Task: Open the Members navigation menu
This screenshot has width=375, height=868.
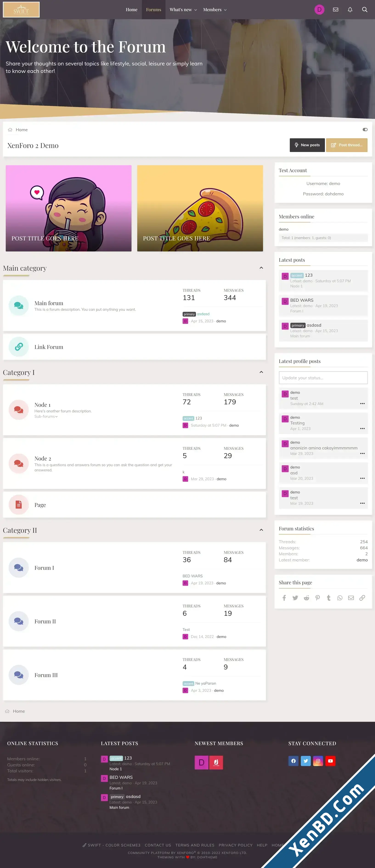Action: pos(215,10)
